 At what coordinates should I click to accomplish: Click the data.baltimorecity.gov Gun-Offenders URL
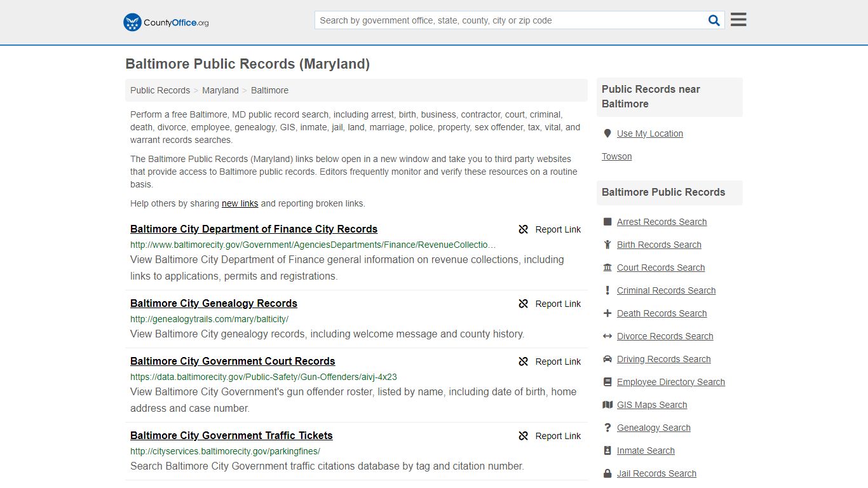264,377
